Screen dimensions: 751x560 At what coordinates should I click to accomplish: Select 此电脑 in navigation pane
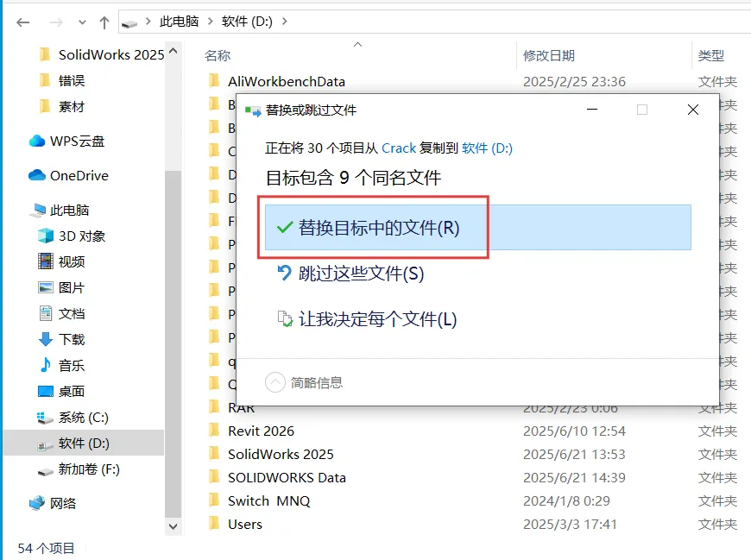[x=60, y=211]
